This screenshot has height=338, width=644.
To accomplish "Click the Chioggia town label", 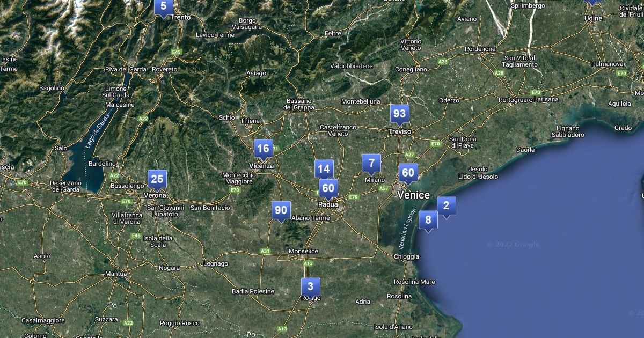I will [x=406, y=257].
